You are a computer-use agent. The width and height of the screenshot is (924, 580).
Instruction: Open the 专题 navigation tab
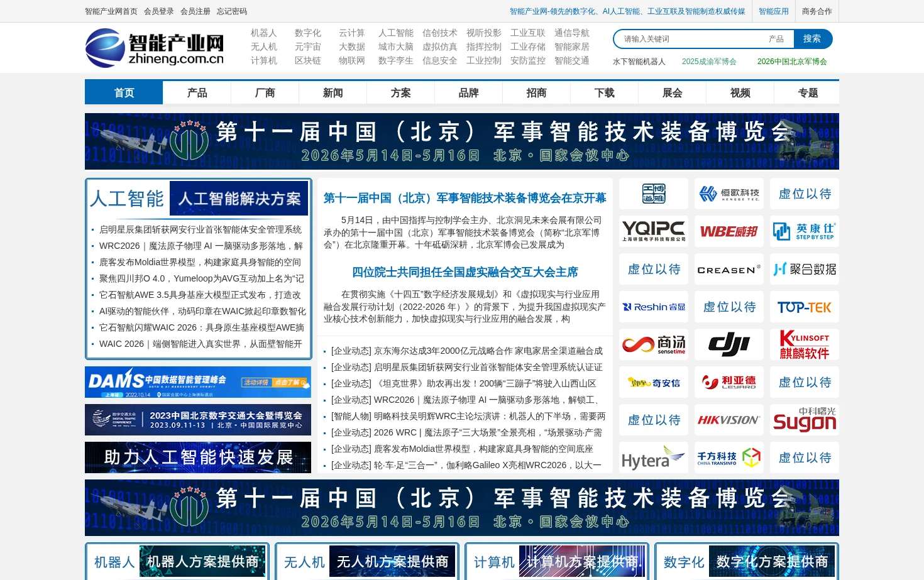coord(808,93)
